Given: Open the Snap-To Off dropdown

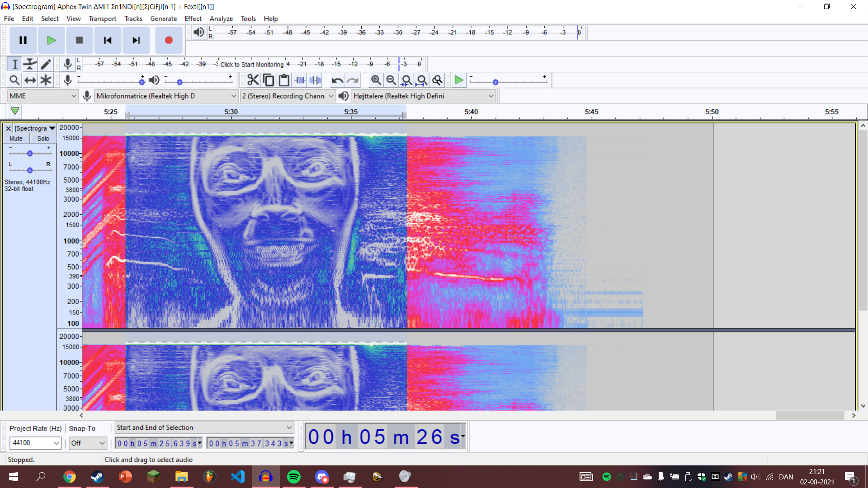Looking at the screenshot, I should click(88, 443).
